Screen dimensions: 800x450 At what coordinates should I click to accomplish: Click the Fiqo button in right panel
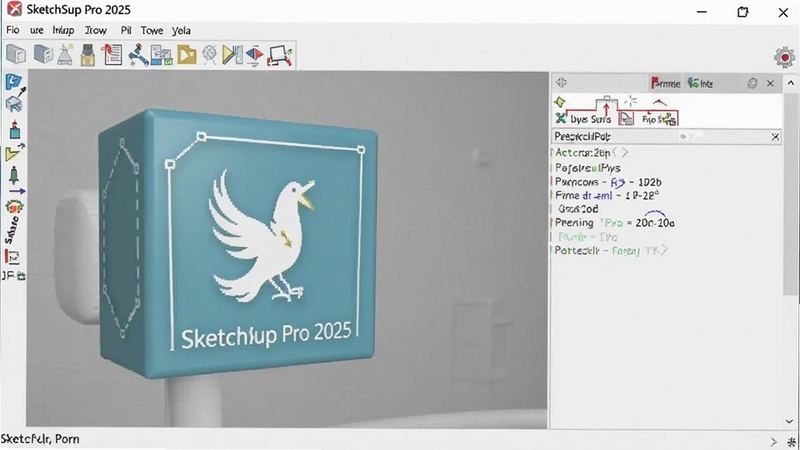[x=648, y=119]
